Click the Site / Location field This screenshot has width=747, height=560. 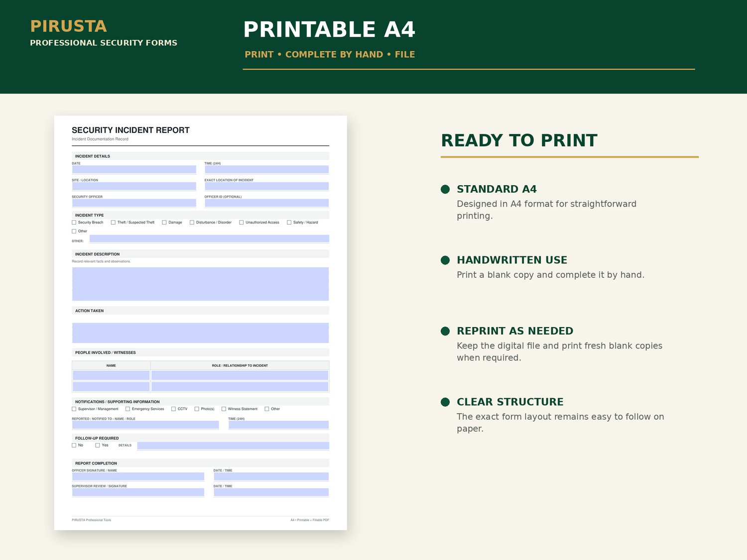(x=134, y=186)
